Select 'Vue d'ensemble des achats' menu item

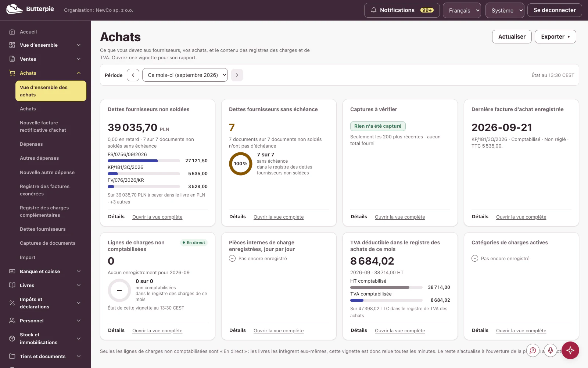coord(51,91)
